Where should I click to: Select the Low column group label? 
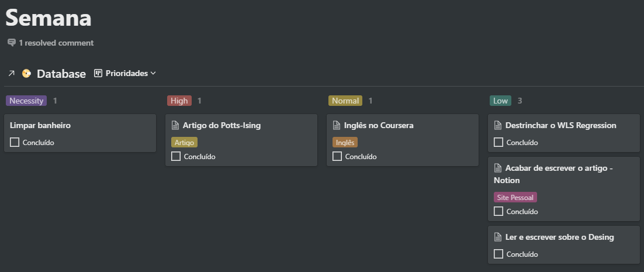[500, 101]
